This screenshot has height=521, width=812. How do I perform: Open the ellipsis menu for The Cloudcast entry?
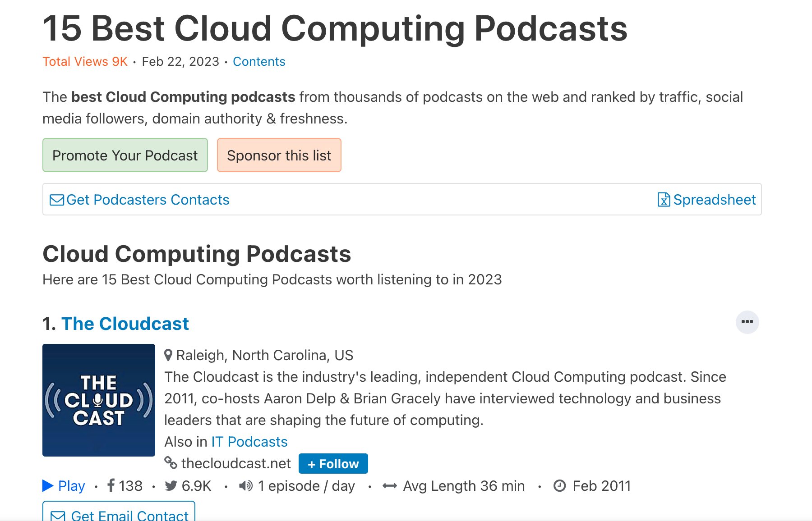[x=747, y=322]
